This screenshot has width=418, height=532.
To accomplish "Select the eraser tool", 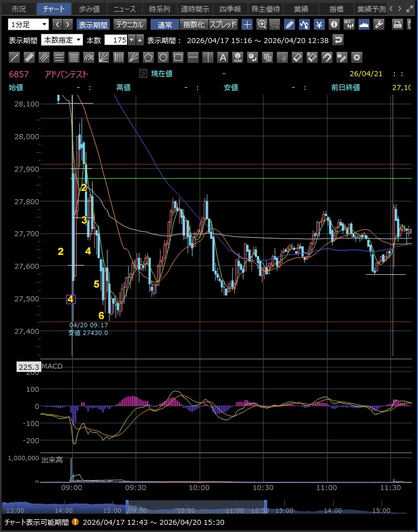I will coord(297,57).
